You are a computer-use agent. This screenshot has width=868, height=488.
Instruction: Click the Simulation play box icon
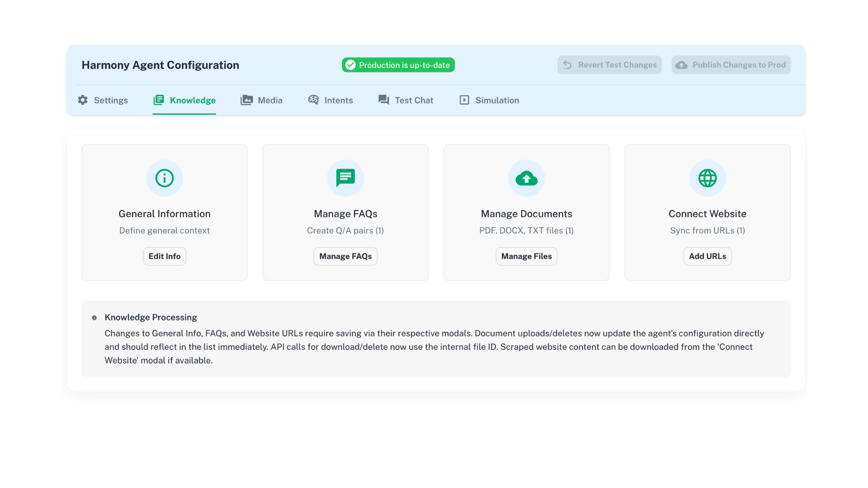coord(464,100)
